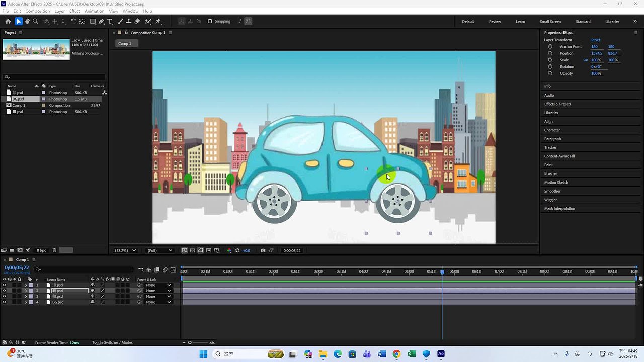Hide the BG.psd layer eye toggle
Image resolution: width=644 pixels, height=362 pixels.
click(x=5, y=302)
